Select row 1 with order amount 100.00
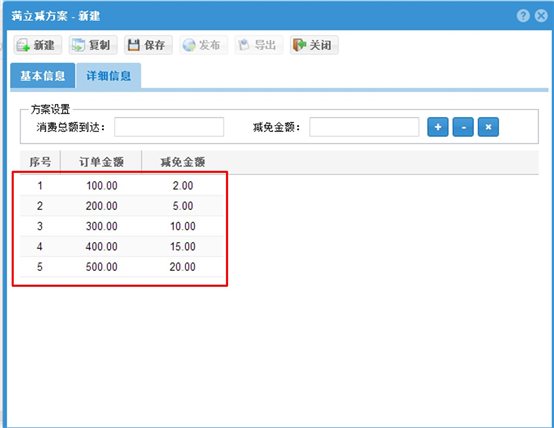This screenshot has height=428, width=554. pos(122,186)
